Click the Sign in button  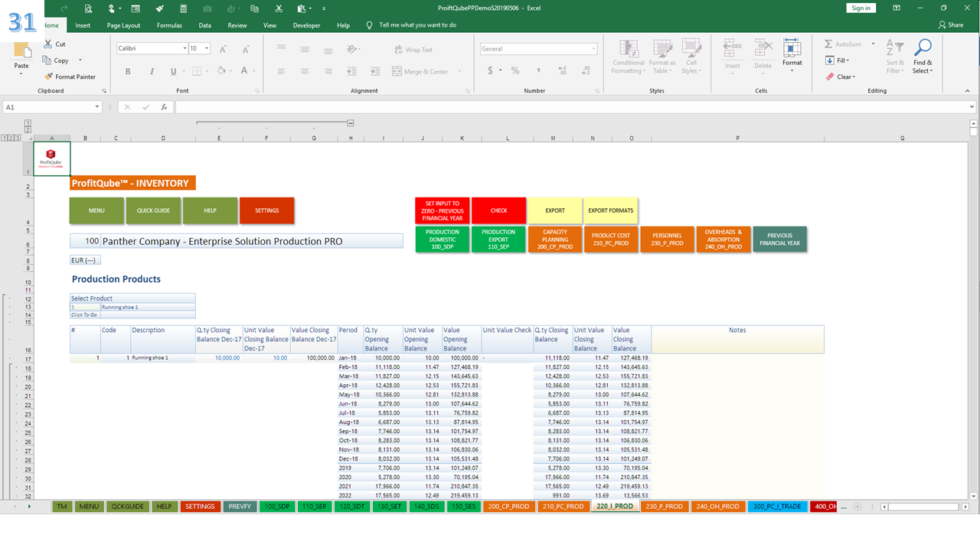point(861,8)
